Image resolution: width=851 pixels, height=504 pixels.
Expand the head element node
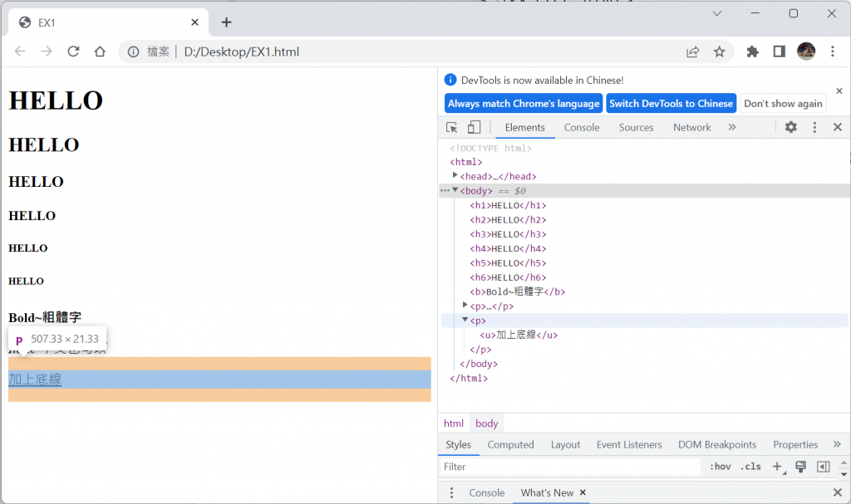(455, 175)
